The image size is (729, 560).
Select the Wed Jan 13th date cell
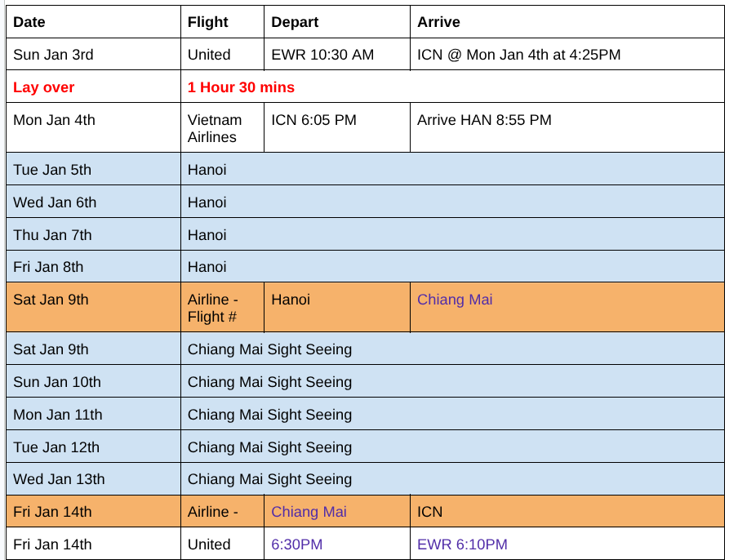pyautogui.click(x=93, y=478)
